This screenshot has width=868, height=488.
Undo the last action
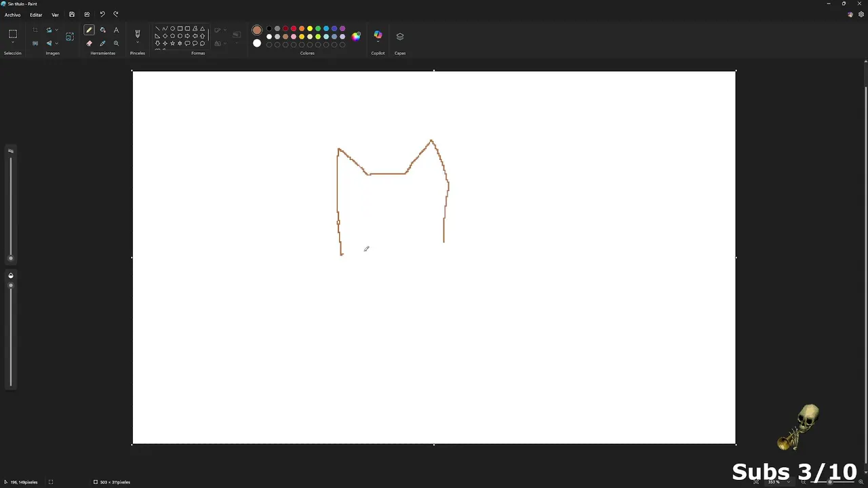point(102,14)
